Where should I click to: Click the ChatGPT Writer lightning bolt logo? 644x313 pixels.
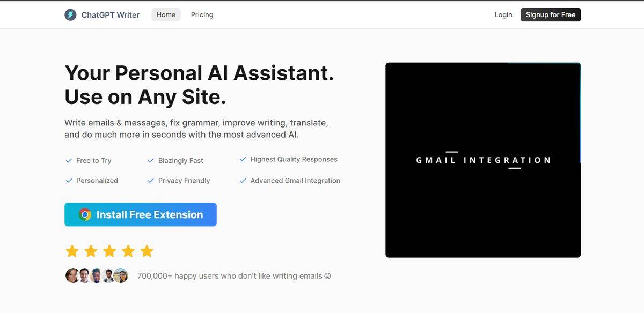pos(71,14)
